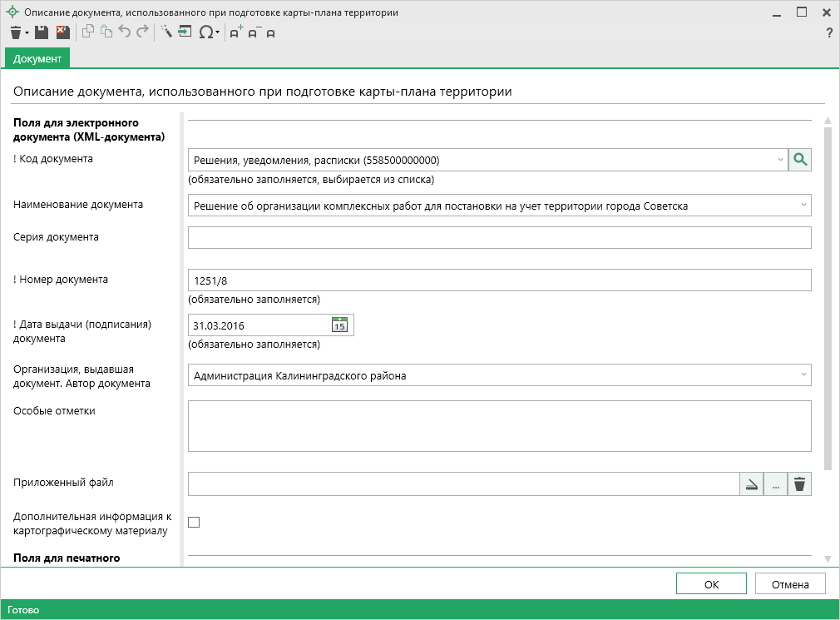Expand the issuing organization dropdown
Image resolution: width=840 pixels, height=620 pixels.
tap(803, 375)
